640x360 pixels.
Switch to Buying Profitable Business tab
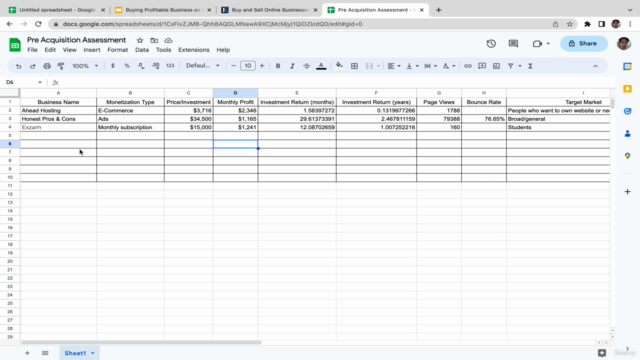(x=164, y=10)
